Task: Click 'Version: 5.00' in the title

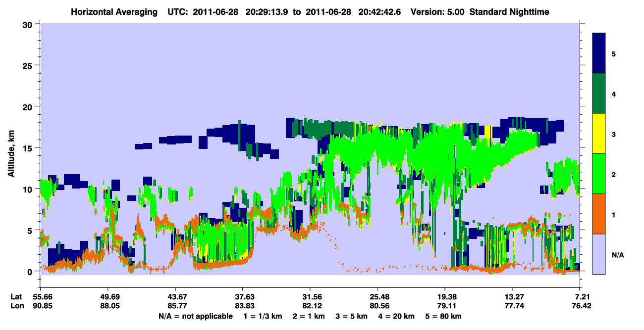Action: tap(438, 11)
